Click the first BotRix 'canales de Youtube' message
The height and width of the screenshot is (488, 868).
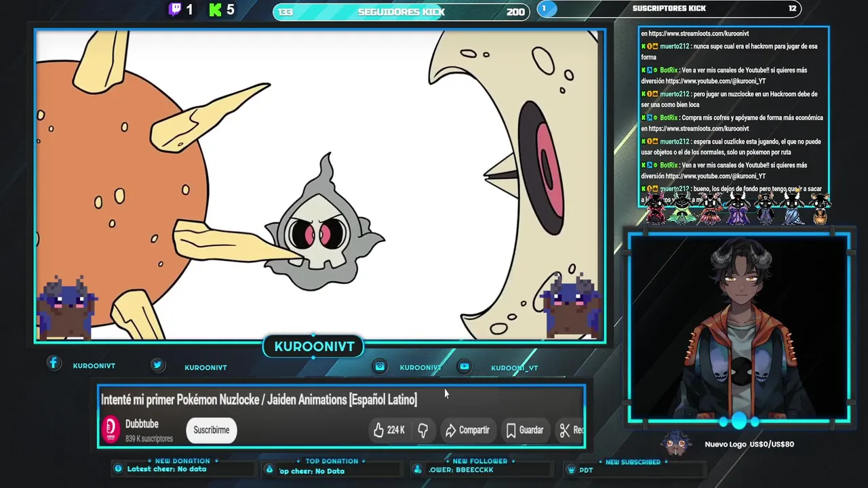(x=726, y=75)
